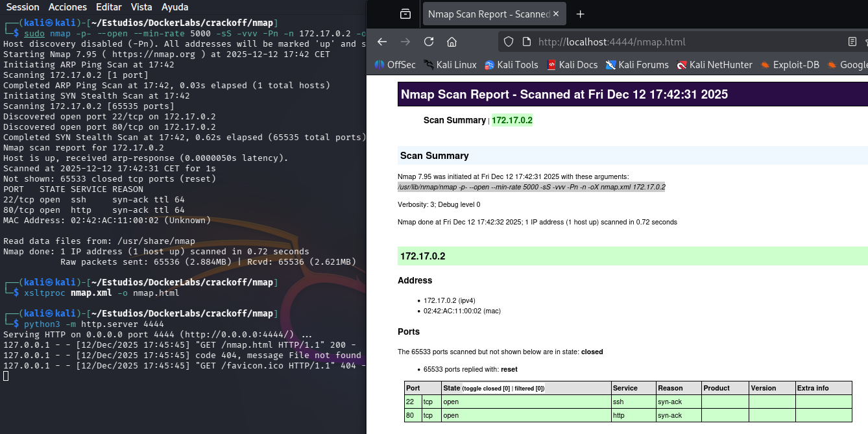Open the terminal Vista menu

(141, 7)
